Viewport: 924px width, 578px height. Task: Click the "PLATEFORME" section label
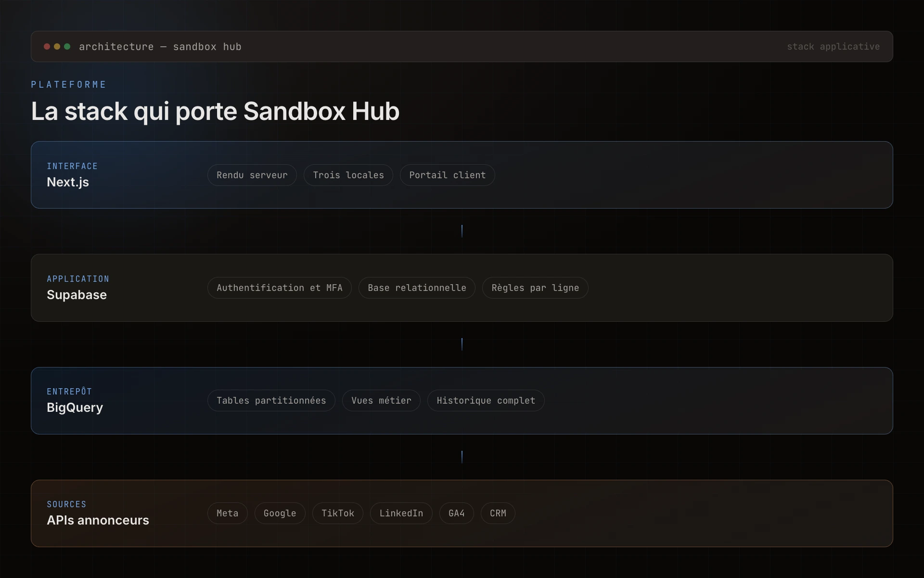click(69, 85)
